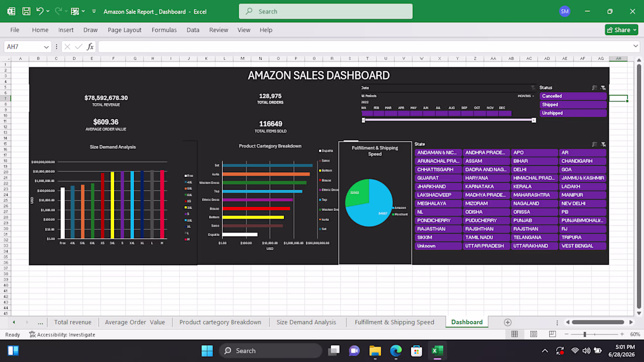Open the Data ribbon tab
644x362 pixels.
(x=193, y=30)
